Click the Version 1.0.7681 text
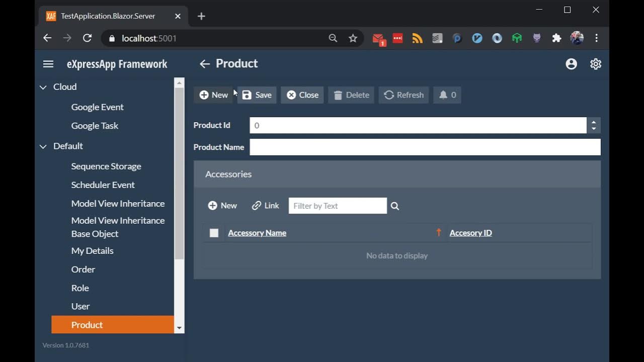 (x=66, y=345)
